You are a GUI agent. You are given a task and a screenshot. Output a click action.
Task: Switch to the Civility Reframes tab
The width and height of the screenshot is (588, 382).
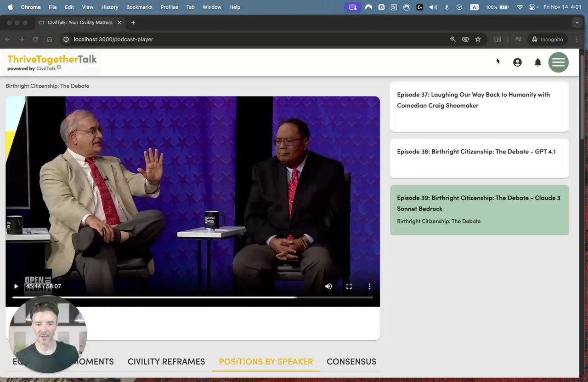(x=166, y=362)
